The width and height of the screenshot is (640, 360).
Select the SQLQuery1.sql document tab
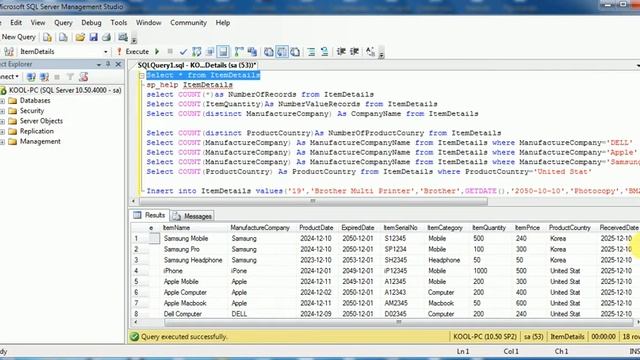pyautogui.click(x=197, y=65)
